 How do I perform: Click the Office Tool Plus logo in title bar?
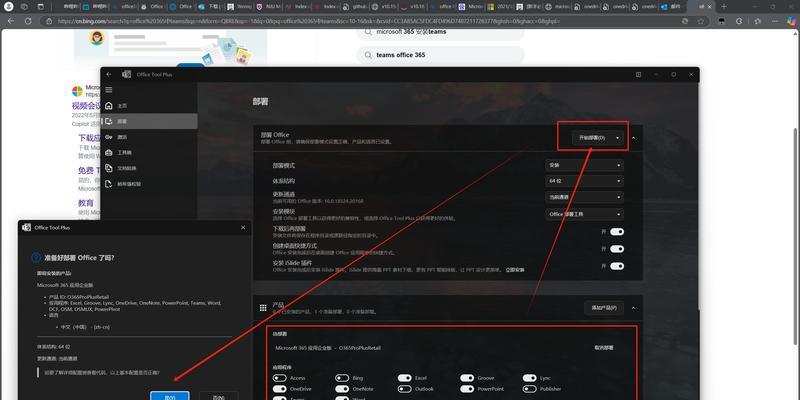[x=127, y=74]
